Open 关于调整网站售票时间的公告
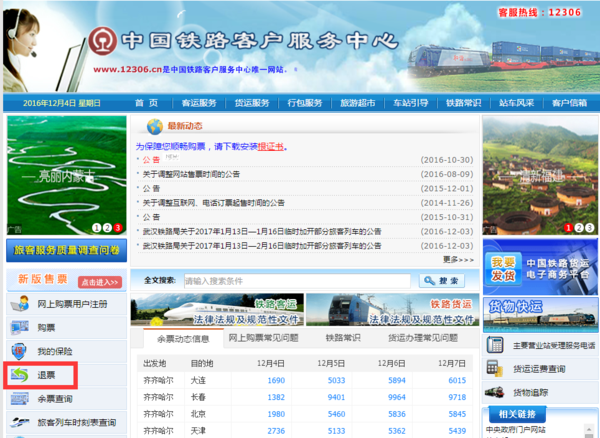 (191, 174)
